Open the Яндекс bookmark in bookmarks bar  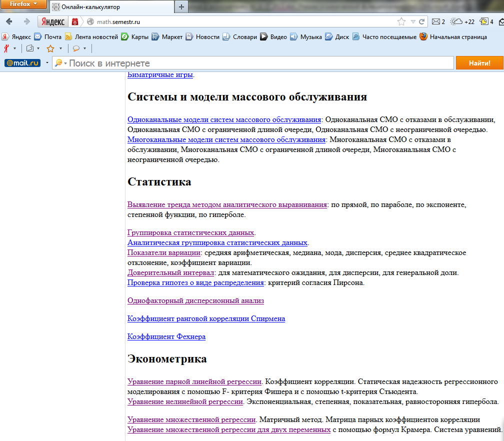16,37
